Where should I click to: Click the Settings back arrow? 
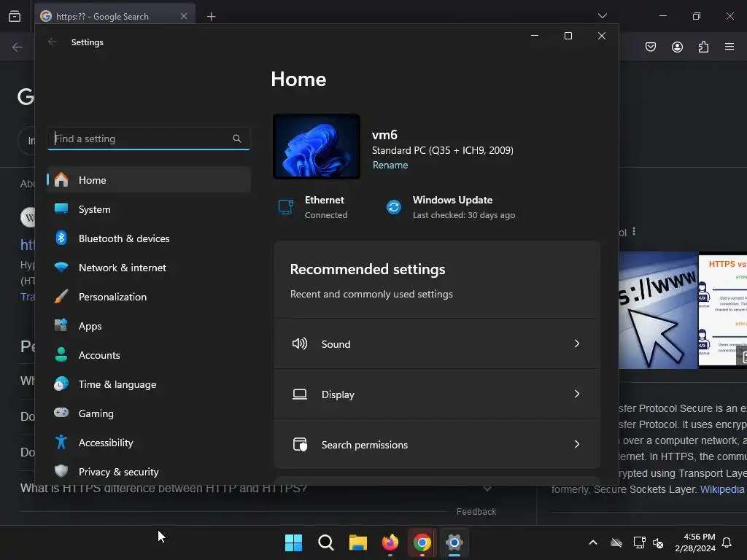[53, 42]
